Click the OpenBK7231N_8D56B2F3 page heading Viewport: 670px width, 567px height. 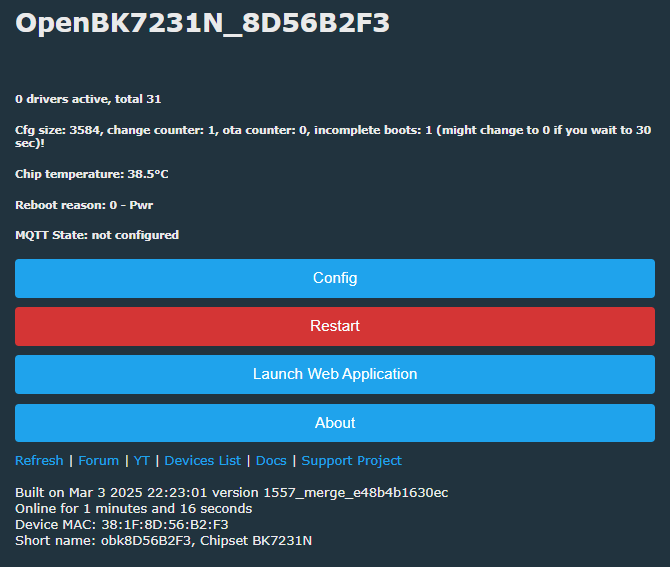point(203,23)
